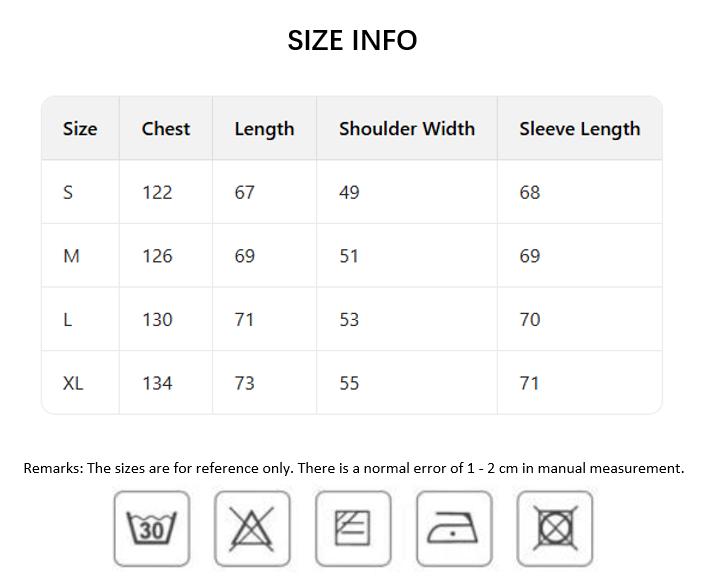Select the Shoulder Width column header

tap(407, 129)
